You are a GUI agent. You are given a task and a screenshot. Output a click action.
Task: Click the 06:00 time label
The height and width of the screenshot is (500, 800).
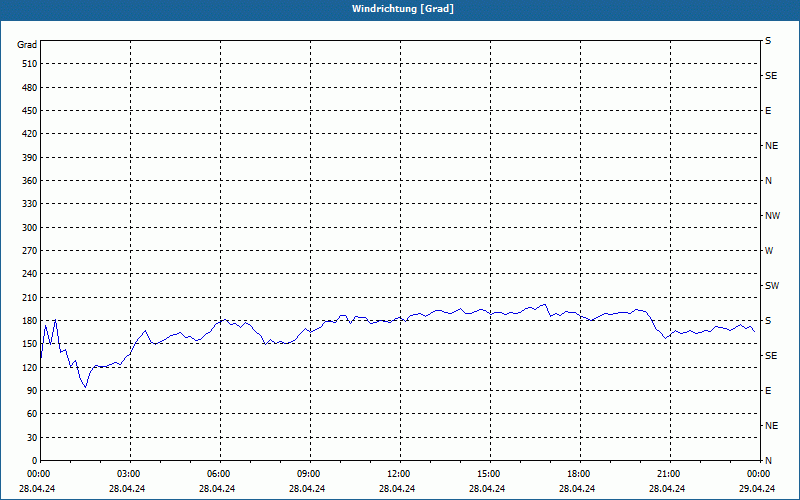coord(218,474)
